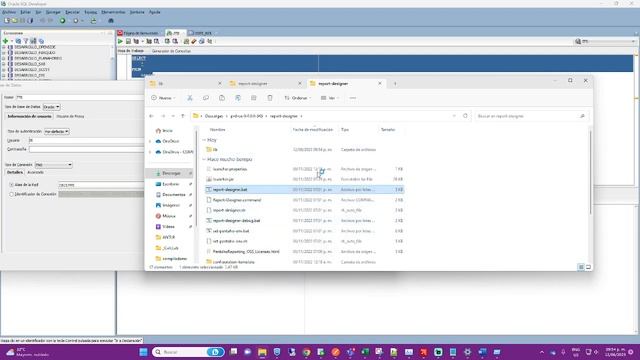
Task: Open the Tipo de autenticación dropdown
Action: point(56,131)
